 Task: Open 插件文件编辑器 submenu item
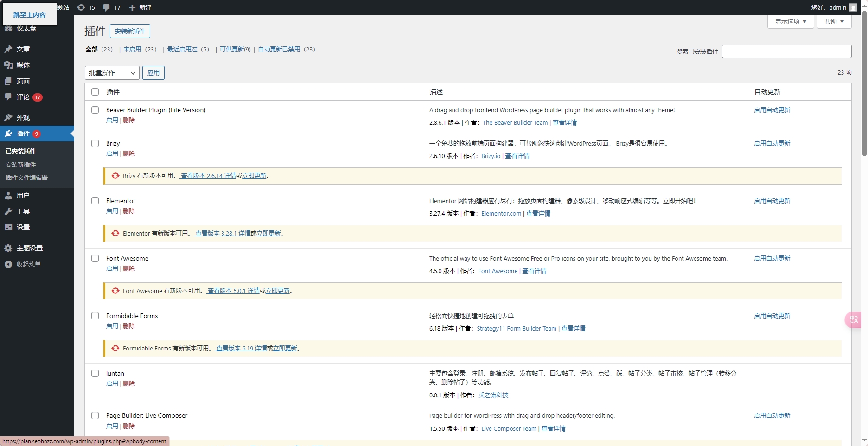click(26, 178)
